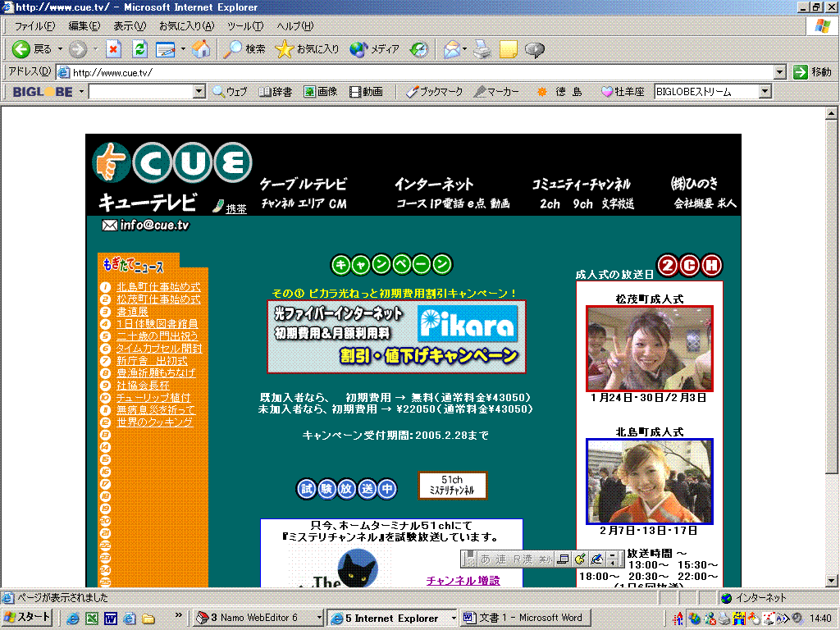
Task: Click the 移動 Go button
Action: pyautogui.click(x=812, y=72)
